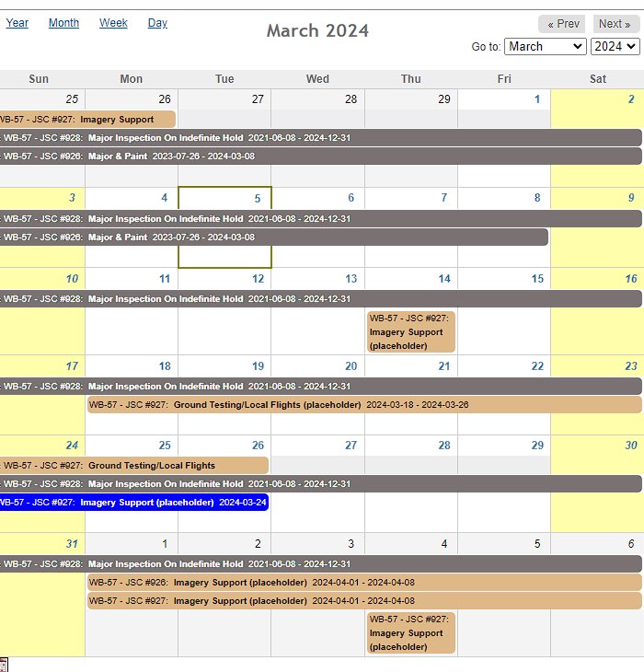Select day 20 in the calendar
The image size is (644, 672).
(351, 366)
